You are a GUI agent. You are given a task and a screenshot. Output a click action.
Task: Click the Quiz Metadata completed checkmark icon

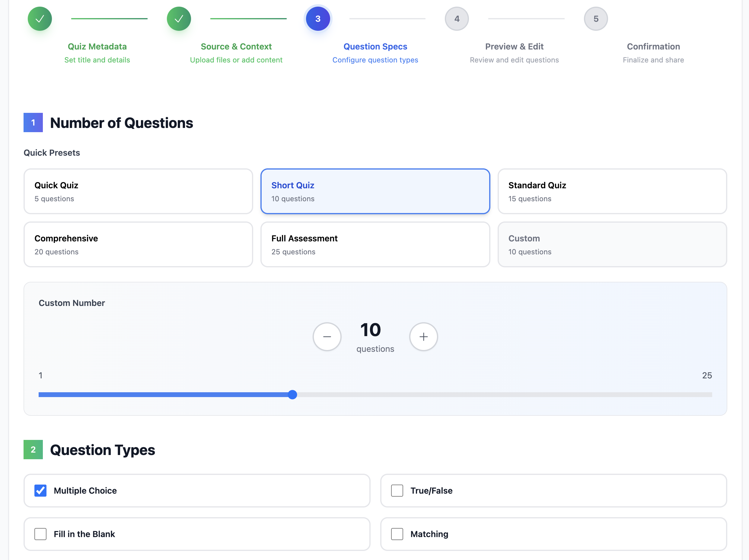point(40,19)
